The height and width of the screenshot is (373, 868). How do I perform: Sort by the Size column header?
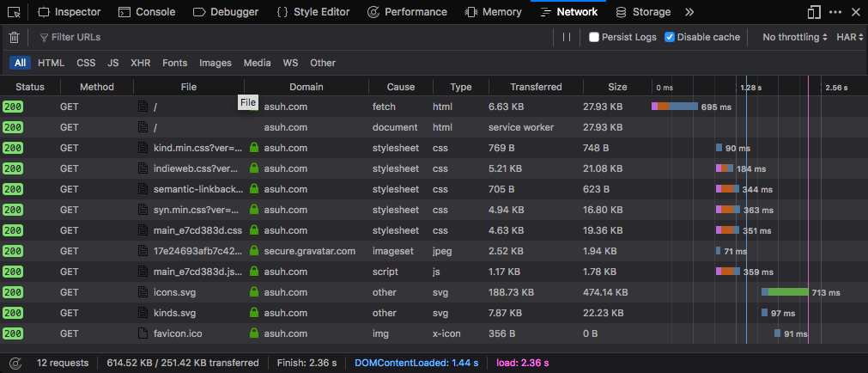tap(617, 87)
